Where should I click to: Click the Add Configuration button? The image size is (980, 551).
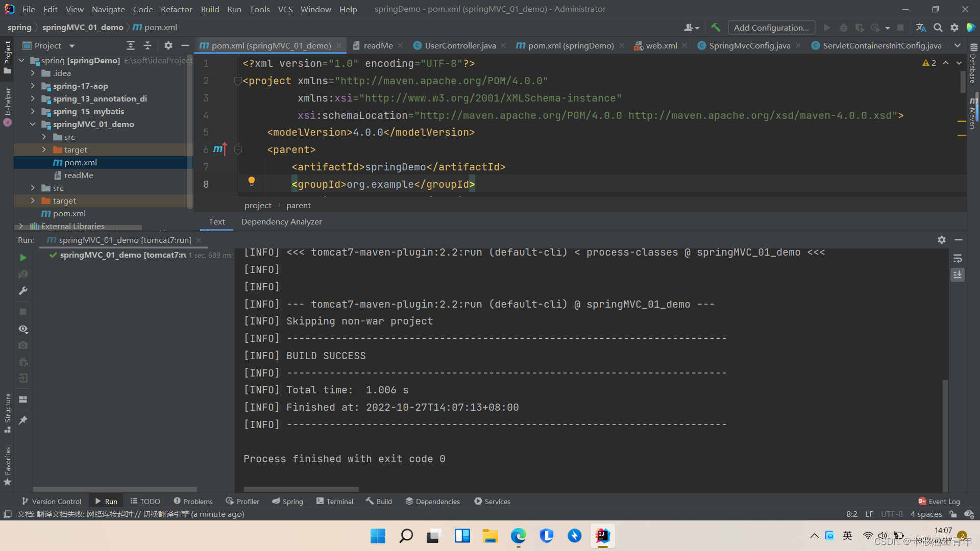771,28
